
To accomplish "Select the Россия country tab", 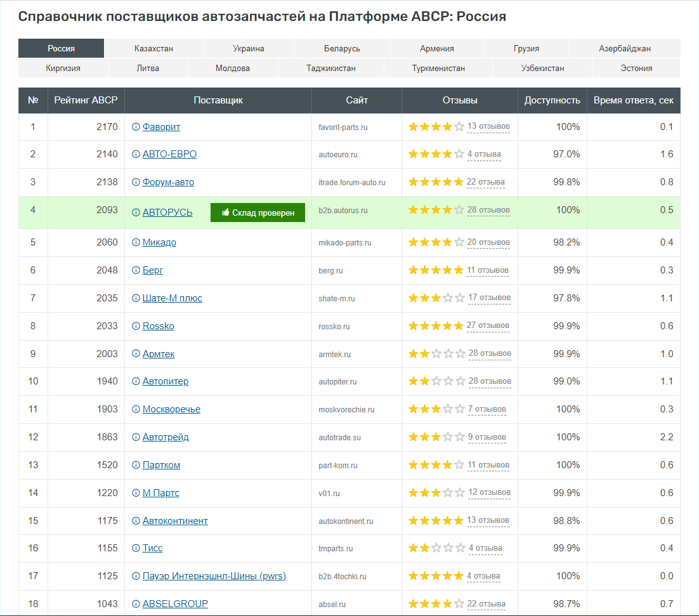I will [61, 48].
